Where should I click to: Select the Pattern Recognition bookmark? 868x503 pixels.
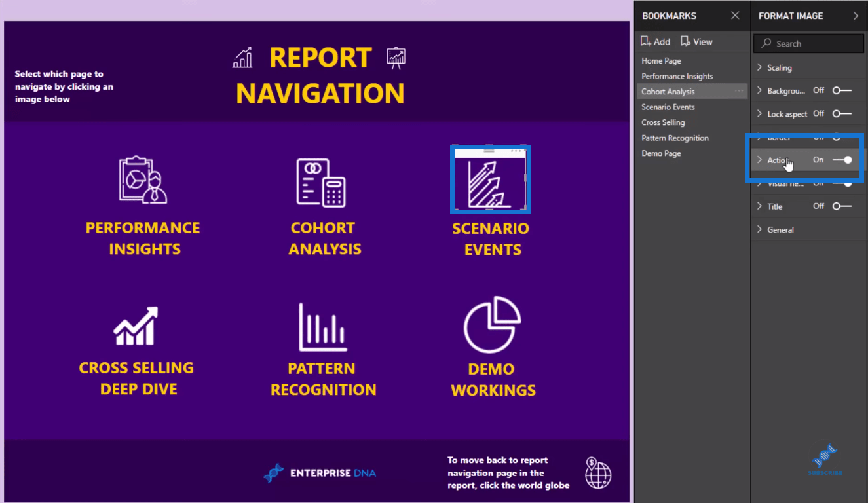pyautogui.click(x=675, y=138)
